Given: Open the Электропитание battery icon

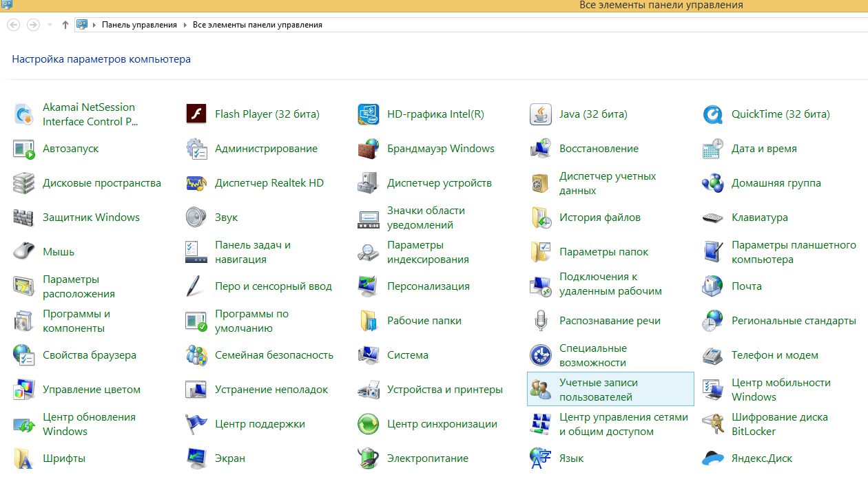Looking at the screenshot, I should coord(369,458).
